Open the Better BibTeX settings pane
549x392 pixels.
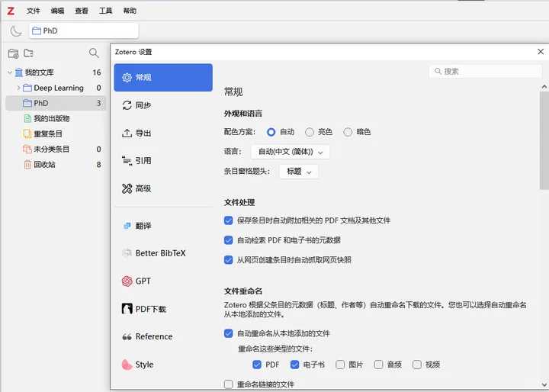(x=163, y=253)
